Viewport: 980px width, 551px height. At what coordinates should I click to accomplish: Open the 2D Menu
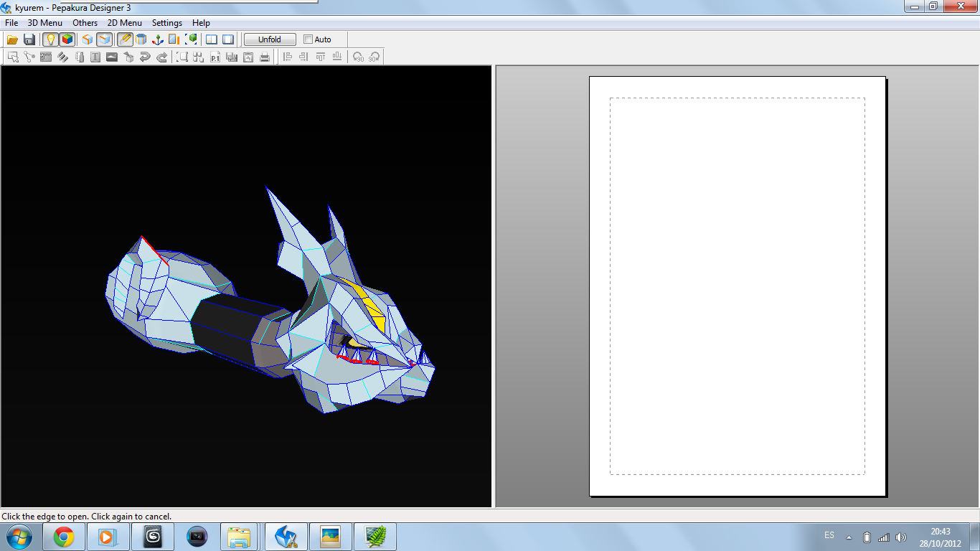click(125, 23)
